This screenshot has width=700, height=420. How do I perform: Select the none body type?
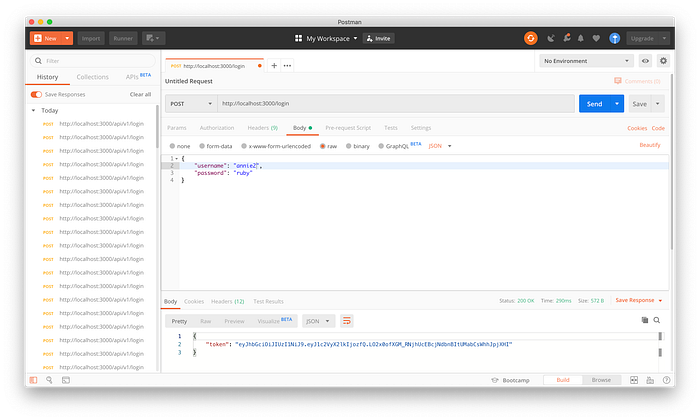(x=172, y=146)
